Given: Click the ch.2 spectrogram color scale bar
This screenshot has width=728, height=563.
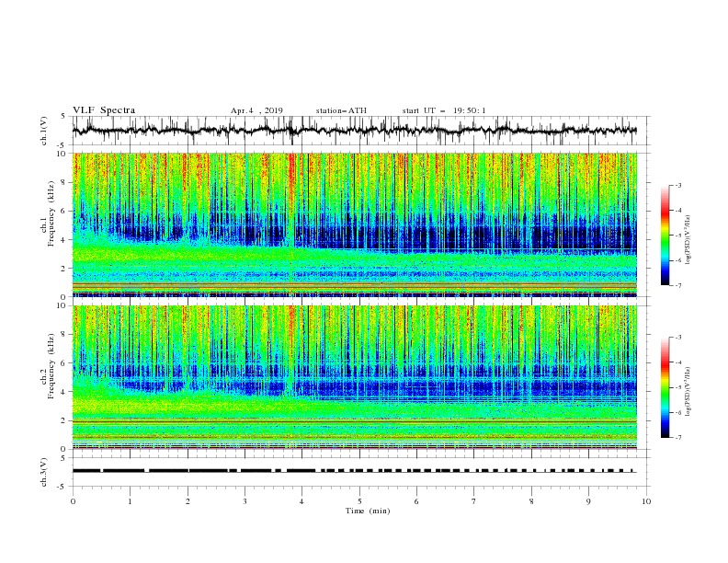Looking at the screenshot, I should [665, 387].
